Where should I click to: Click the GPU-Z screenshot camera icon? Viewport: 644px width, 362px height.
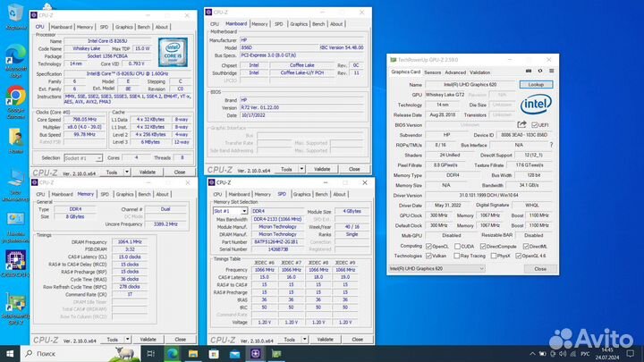tap(529, 71)
